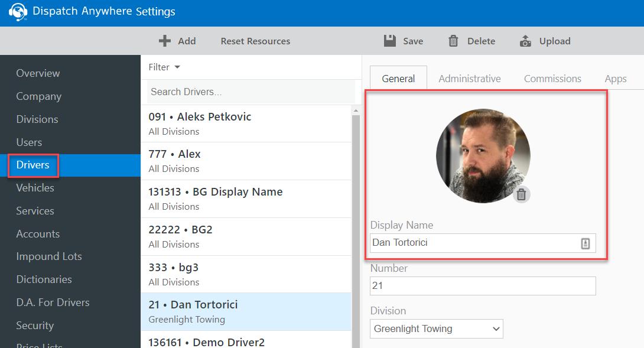Click the Display Name field with Dan Tortorici
This screenshot has width=644, height=348.
pyautogui.click(x=483, y=243)
